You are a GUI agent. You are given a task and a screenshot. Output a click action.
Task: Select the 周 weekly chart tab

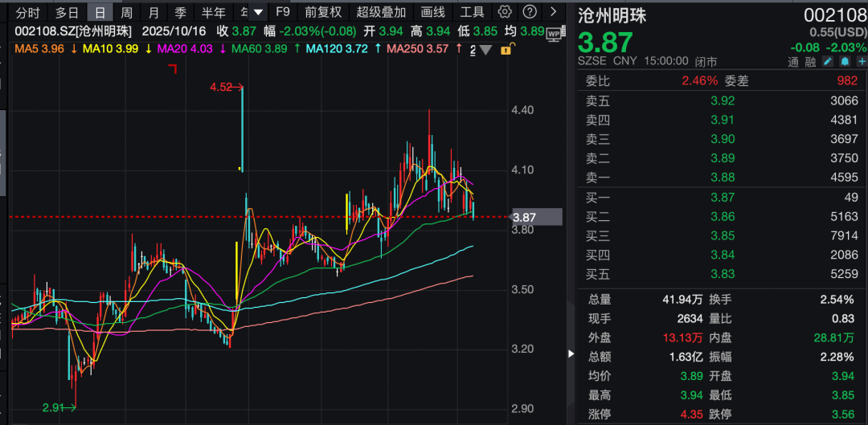click(x=127, y=12)
